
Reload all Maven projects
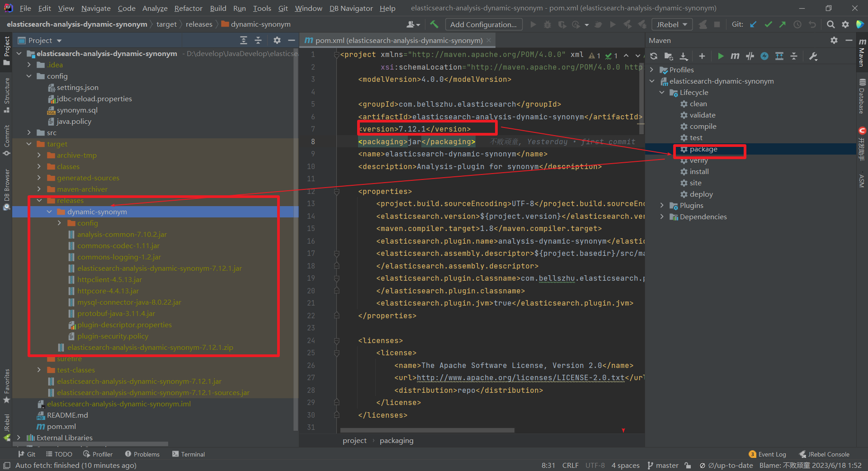click(654, 56)
